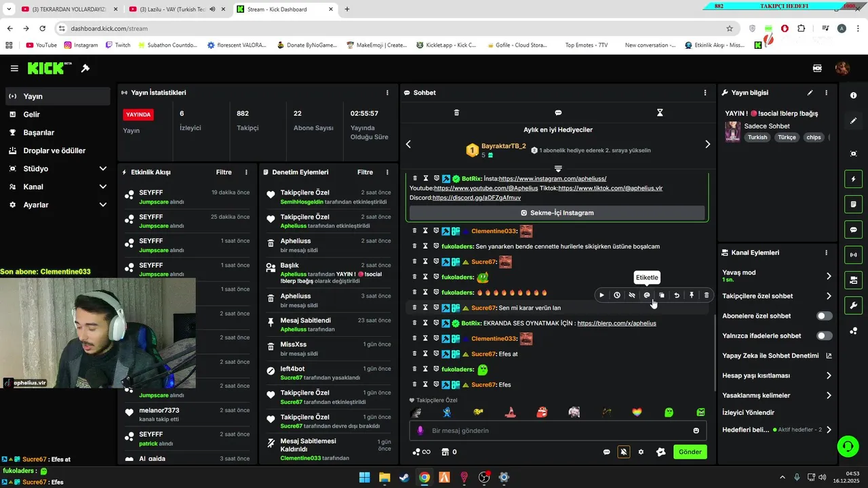Select the rainbow heart emote

pos(637,412)
